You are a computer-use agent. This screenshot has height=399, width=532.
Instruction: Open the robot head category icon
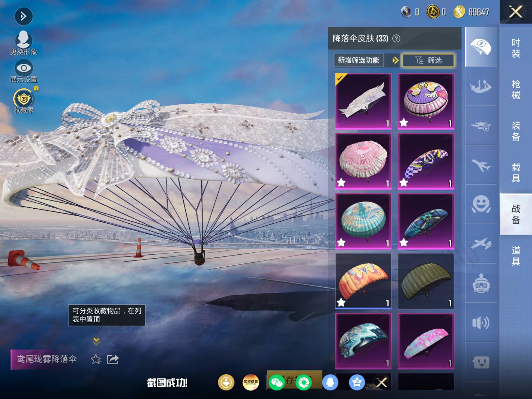(x=481, y=283)
